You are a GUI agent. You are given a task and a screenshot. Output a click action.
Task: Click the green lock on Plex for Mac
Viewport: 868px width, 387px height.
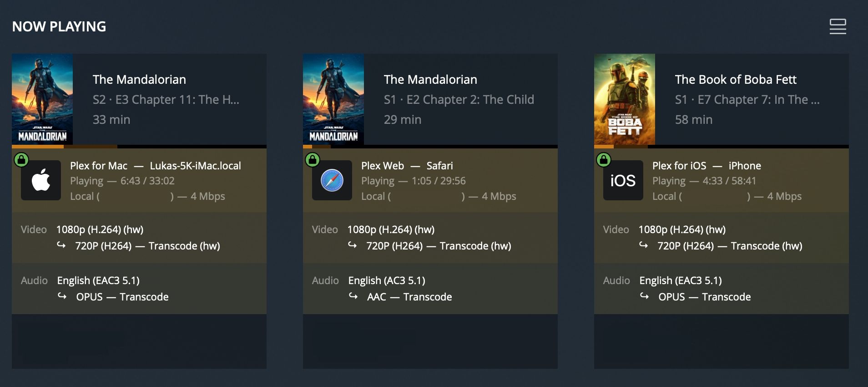coord(21,160)
